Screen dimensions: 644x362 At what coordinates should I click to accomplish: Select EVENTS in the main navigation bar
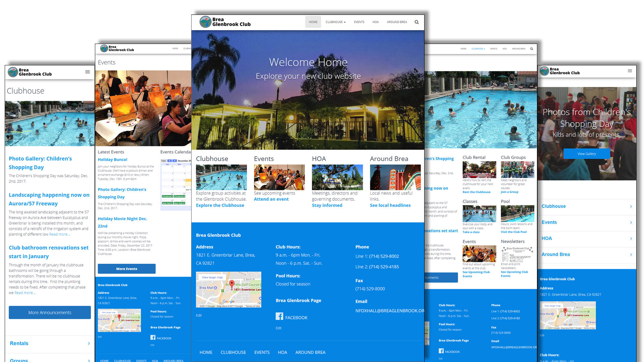[359, 22]
